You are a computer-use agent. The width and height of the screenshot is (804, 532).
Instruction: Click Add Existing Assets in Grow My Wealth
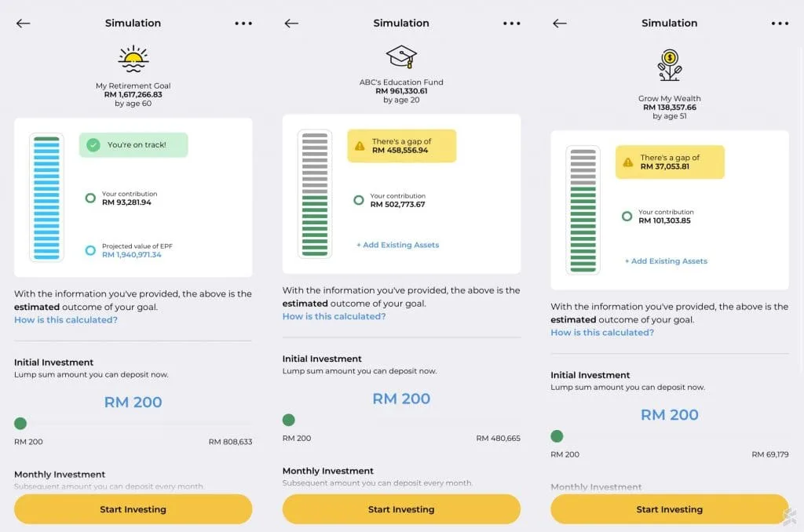666,261
